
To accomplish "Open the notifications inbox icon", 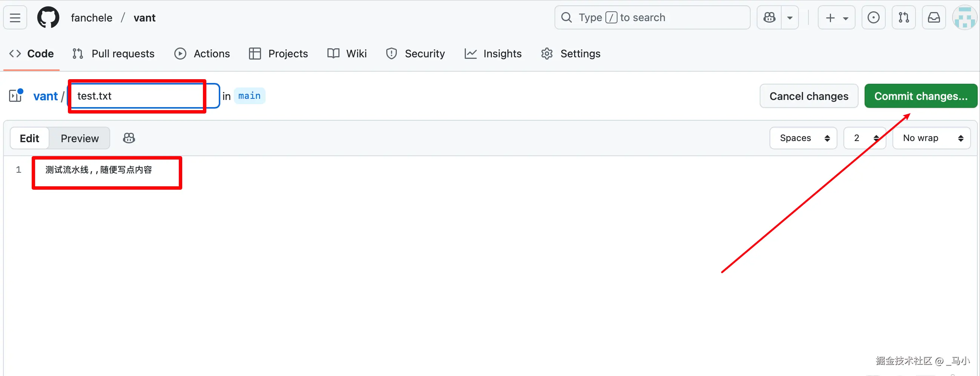I will [934, 17].
